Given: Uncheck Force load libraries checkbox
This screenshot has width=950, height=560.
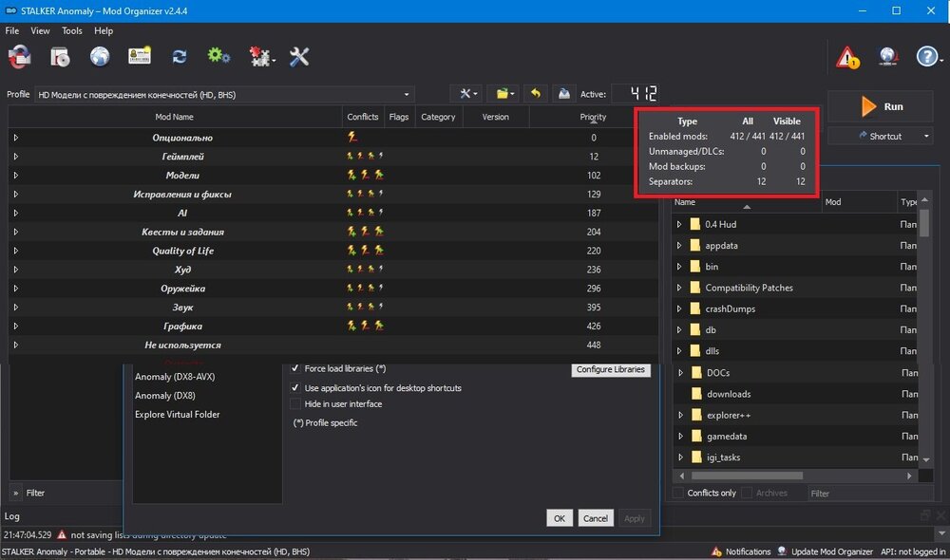Looking at the screenshot, I should [x=295, y=368].
